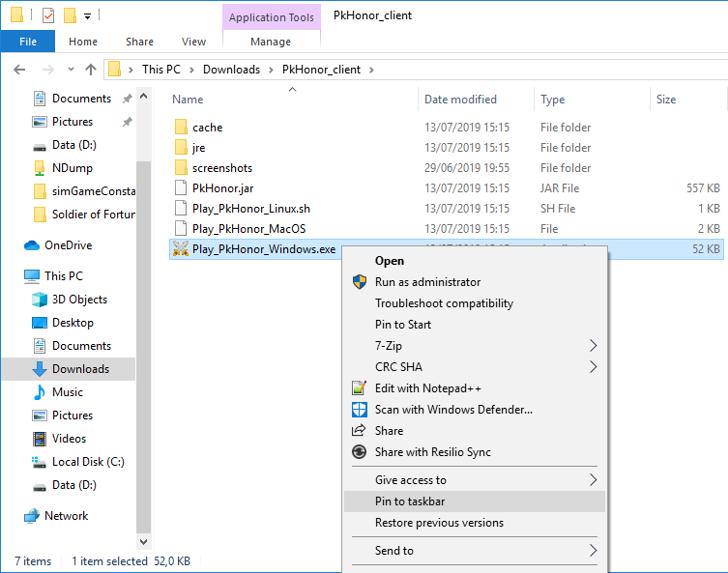The height and width of the screenshot is (573, 728).
Task: Open the File tab
Action: click(x=28, y=42)
